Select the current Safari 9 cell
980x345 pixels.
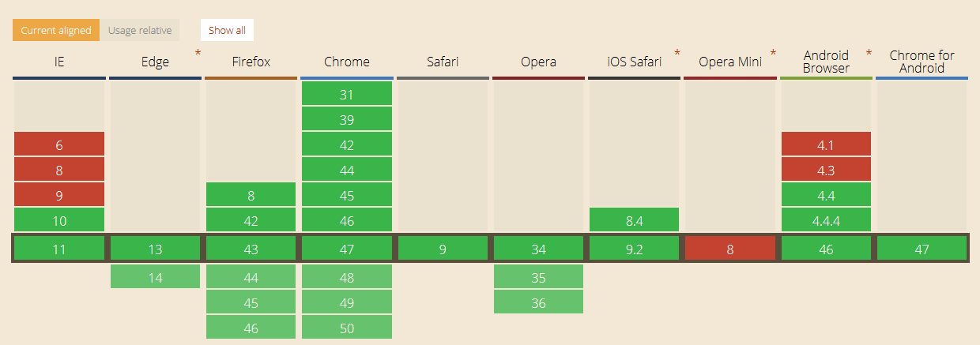[x=443, y=249]
